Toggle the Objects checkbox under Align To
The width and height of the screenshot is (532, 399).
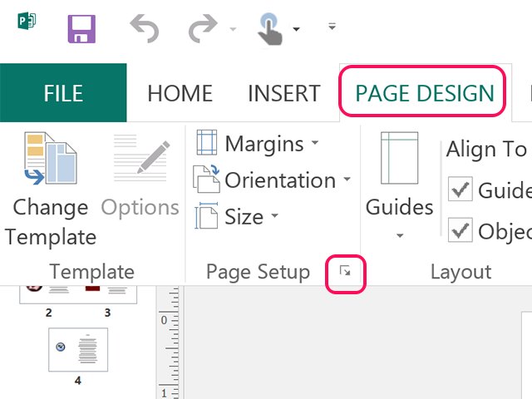click(x=460, y=231)
